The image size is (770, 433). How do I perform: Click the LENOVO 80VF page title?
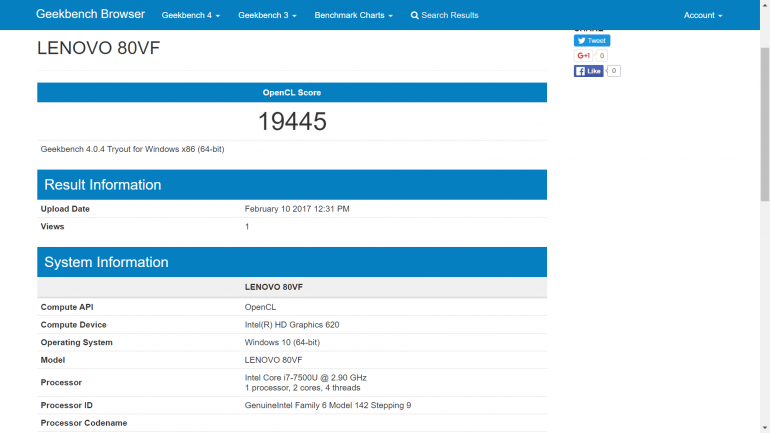click(x=98, y=48)
